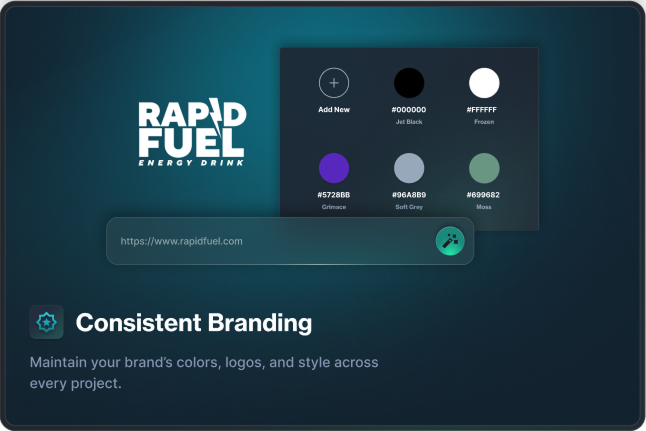Click the #000000 hex code label

point(409,109)
